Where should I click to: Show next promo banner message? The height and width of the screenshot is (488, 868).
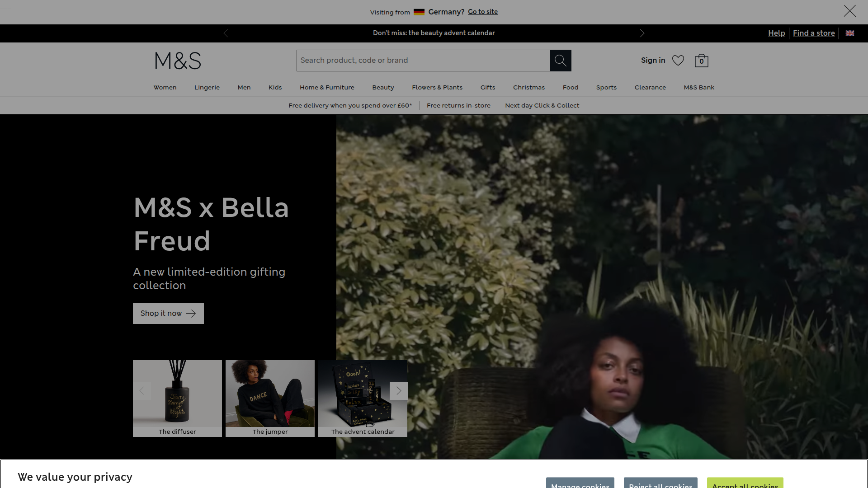pos(642,33)
